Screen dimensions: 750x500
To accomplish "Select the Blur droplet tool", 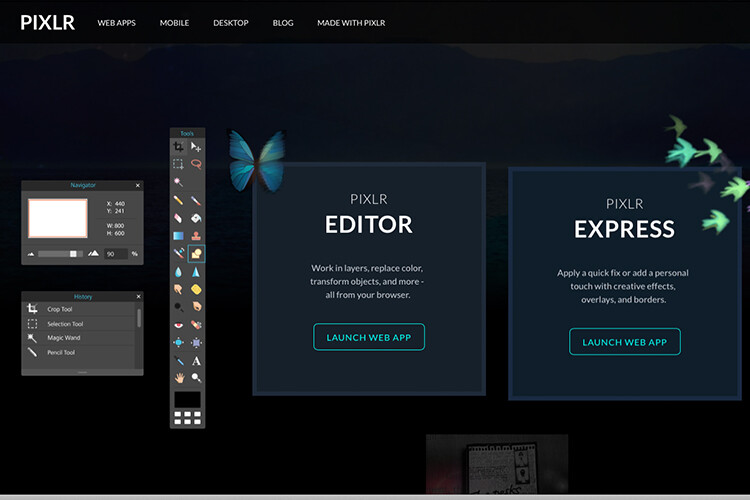I will pyautogui.click(x=178, y=272).
